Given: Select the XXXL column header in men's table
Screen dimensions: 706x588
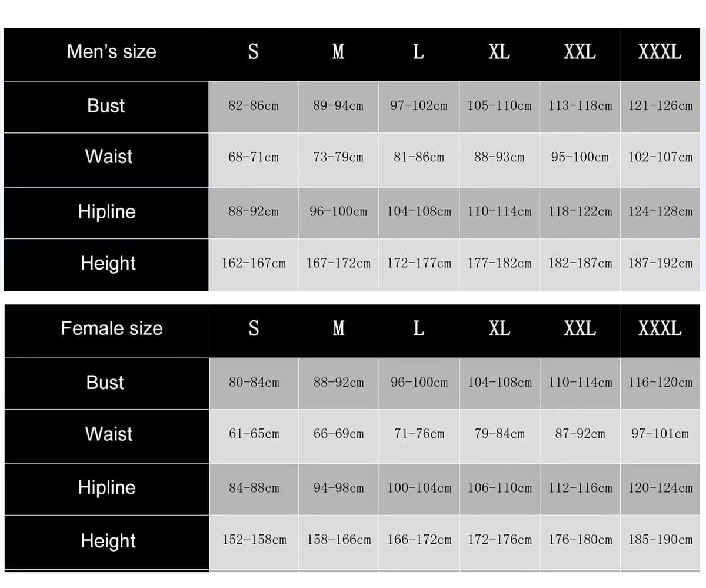Looking at the screenshot, I should pos(660,52).
